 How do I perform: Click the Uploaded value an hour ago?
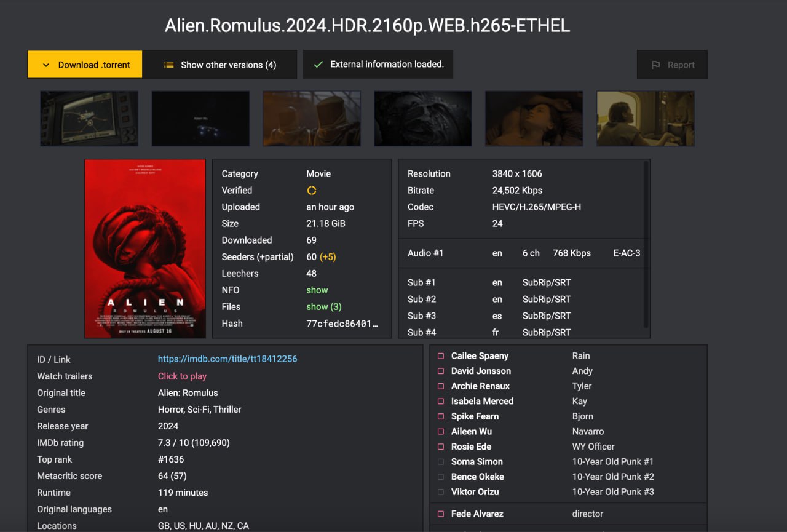tap(330, 207)
